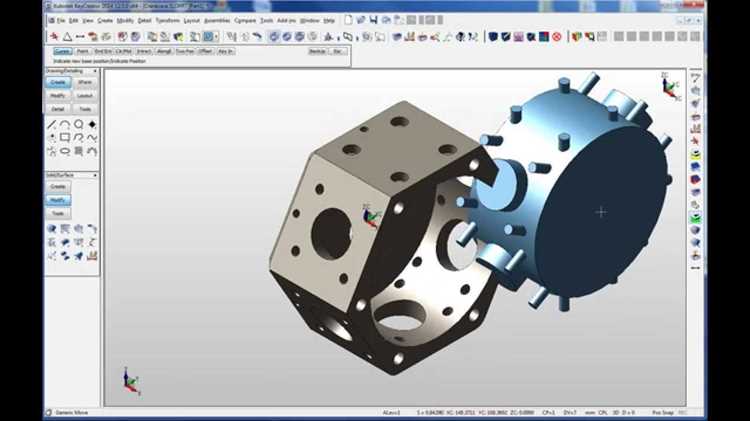This screenshot has width=750, height=421.
Task: Click the BackUp button
Action: (317, 51)
